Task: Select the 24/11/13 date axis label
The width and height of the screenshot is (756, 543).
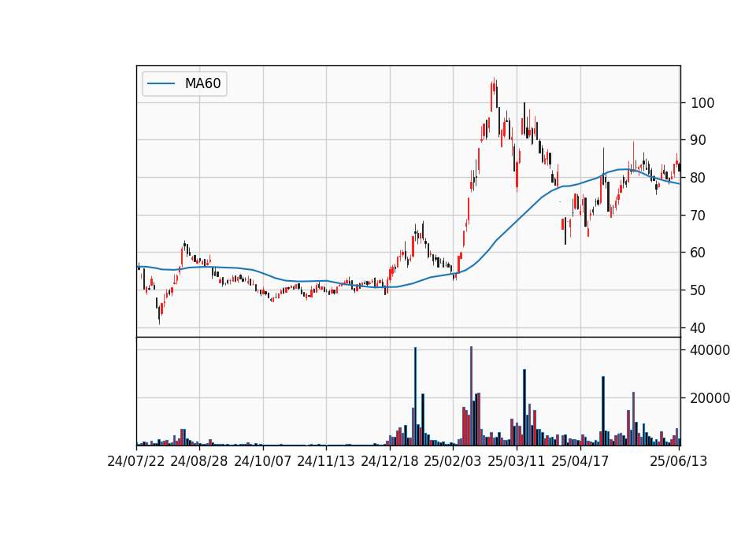Action: tap(326, 461)
